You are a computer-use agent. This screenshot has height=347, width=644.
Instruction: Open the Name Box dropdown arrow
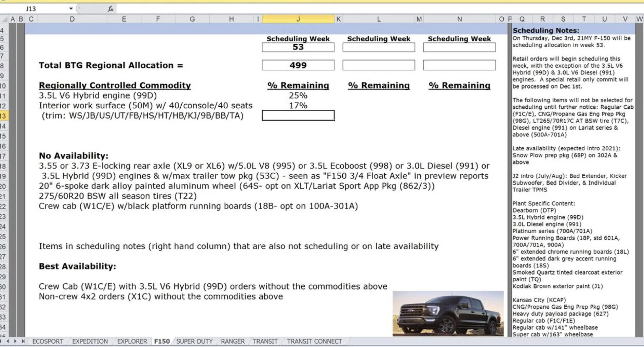(x=71, y=8)
